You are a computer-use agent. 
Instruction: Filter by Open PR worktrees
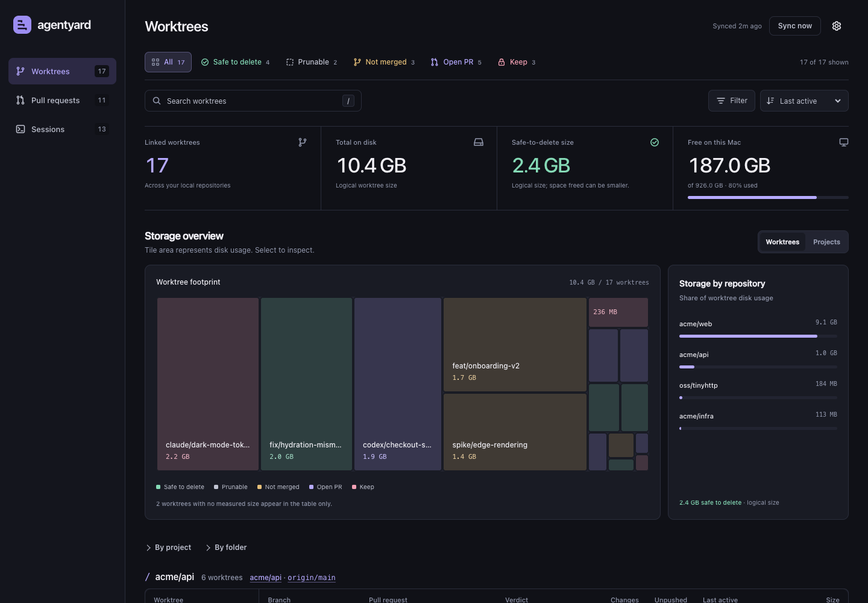pos(456,62)
